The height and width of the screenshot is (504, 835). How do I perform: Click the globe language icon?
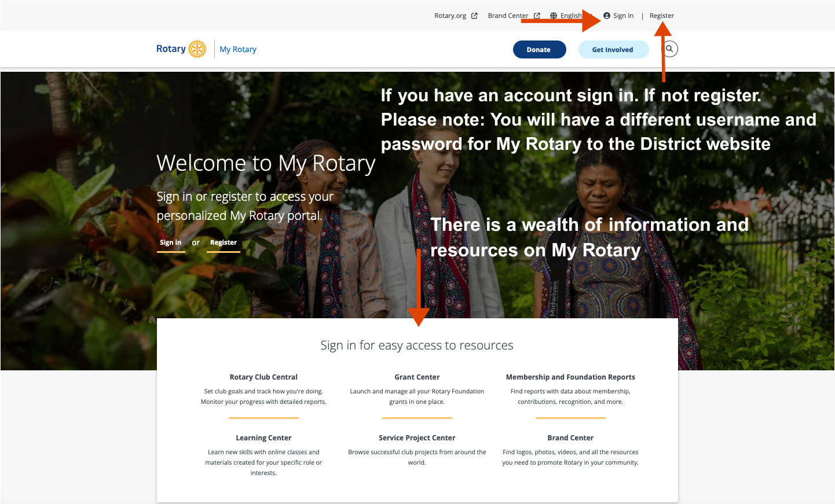coord(554,16)
